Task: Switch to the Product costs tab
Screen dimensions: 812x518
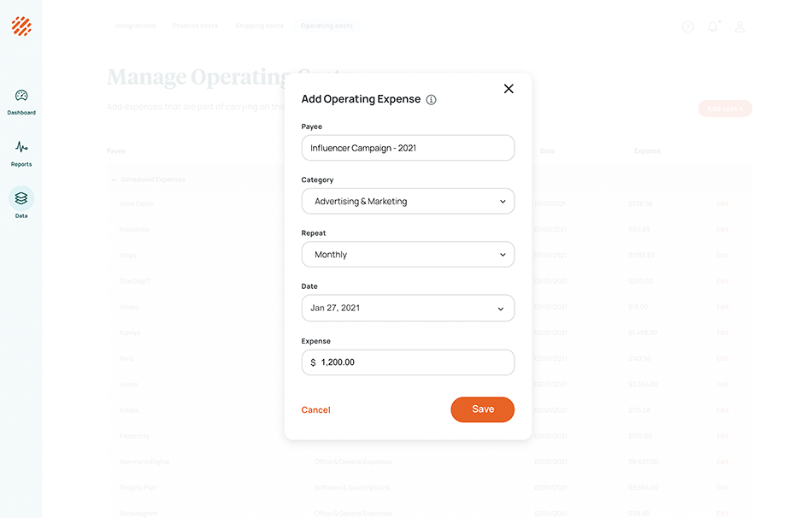Action: (195, 26)
